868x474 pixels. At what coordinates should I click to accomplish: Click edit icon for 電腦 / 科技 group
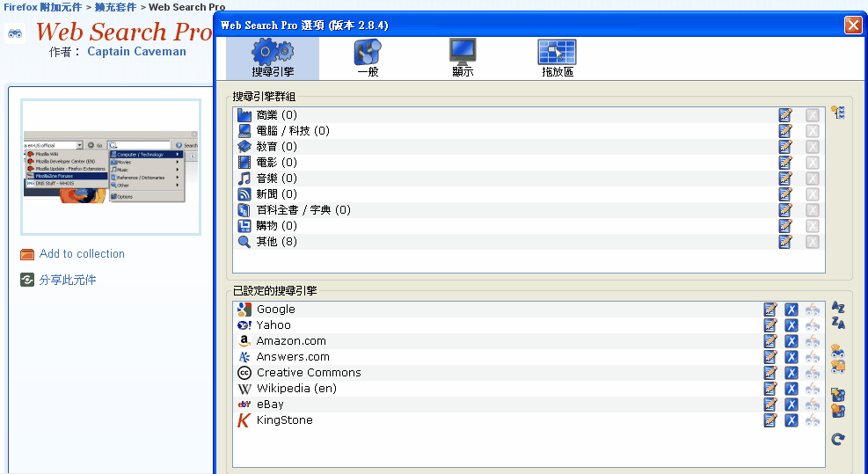pyautogui.click(x=785, y=131)
